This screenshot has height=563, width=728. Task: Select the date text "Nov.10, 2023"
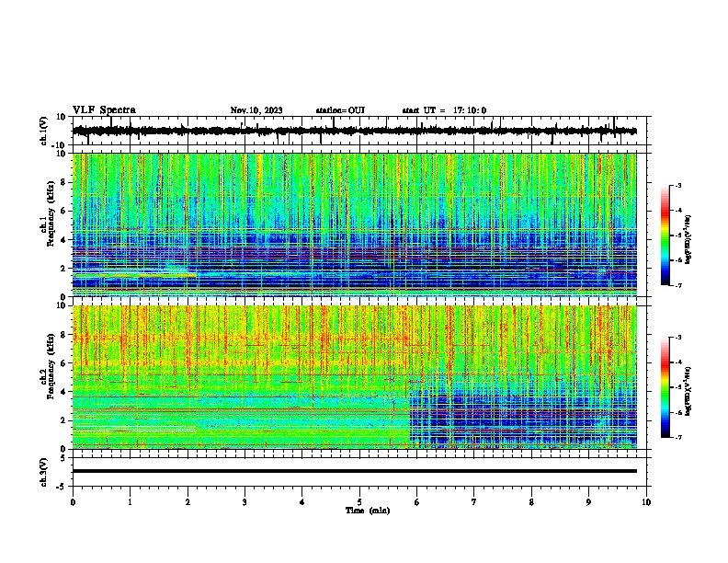click(256, 110)
